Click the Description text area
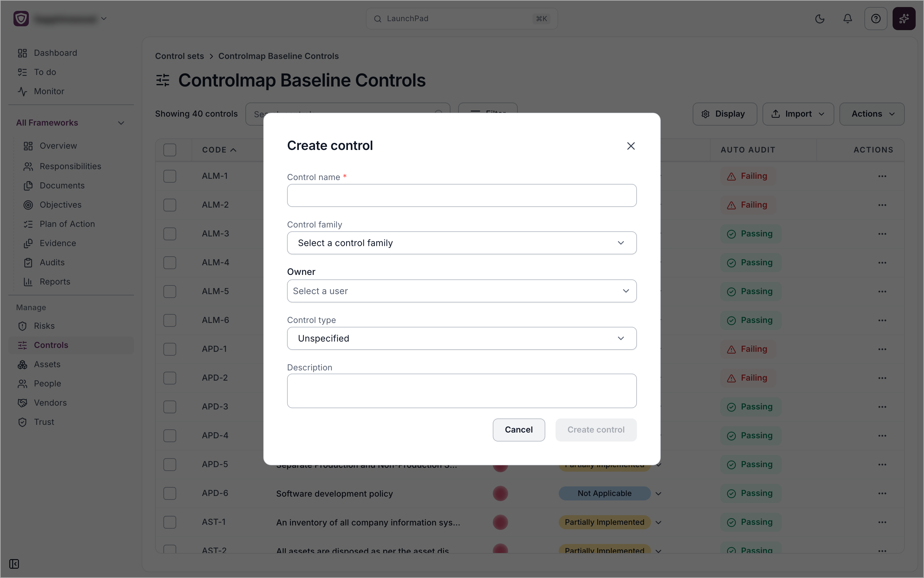The width and height of the screenshot is (924, 578). [462, 391]
